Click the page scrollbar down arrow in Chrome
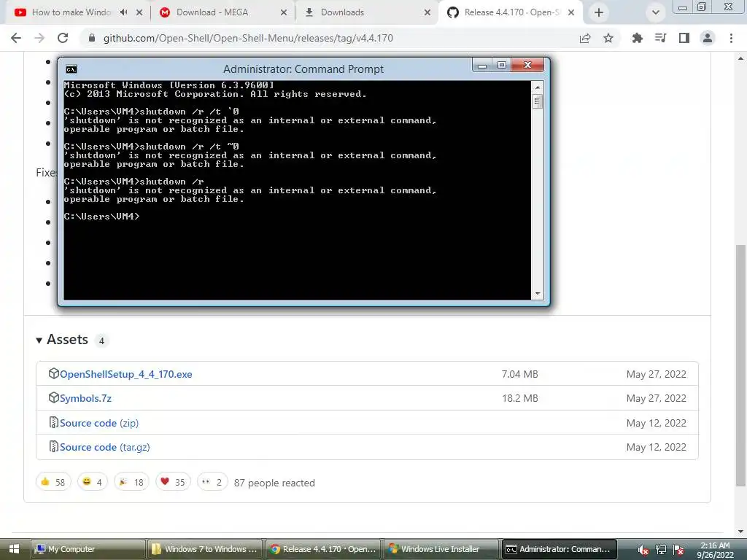Viewport: 747px width, 560px height. 741,531
